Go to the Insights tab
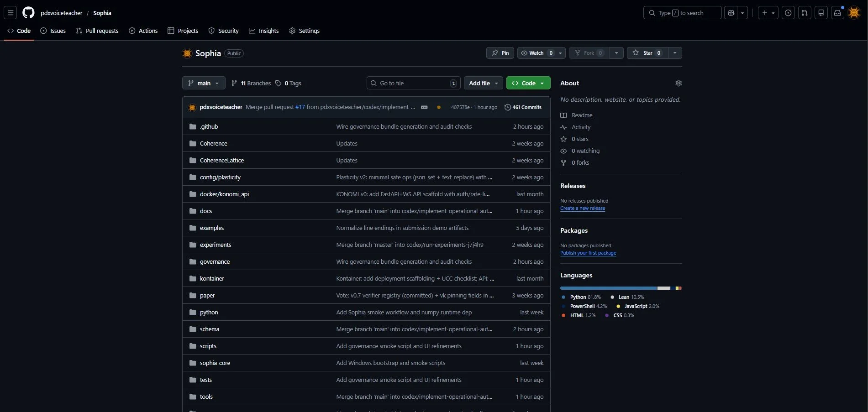 click(264, 31)
